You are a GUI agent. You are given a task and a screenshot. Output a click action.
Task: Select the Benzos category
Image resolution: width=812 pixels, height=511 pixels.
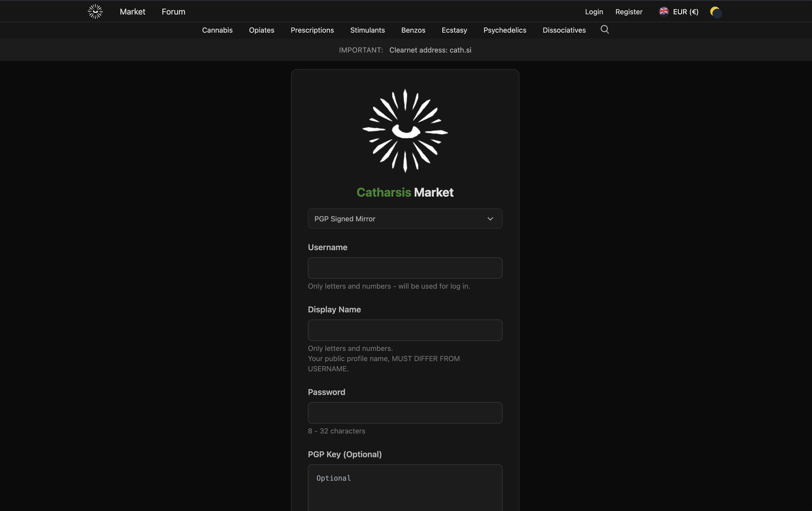(413, 30)
